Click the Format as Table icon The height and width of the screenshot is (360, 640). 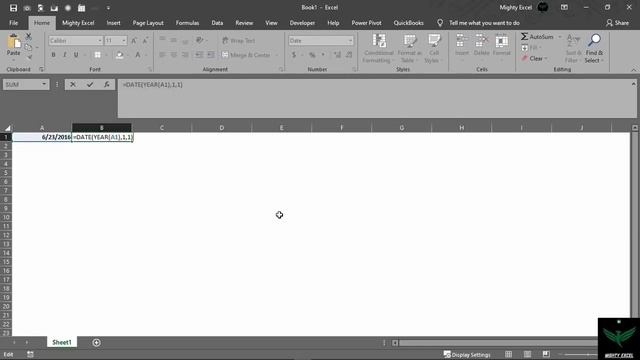click(409, 41)
